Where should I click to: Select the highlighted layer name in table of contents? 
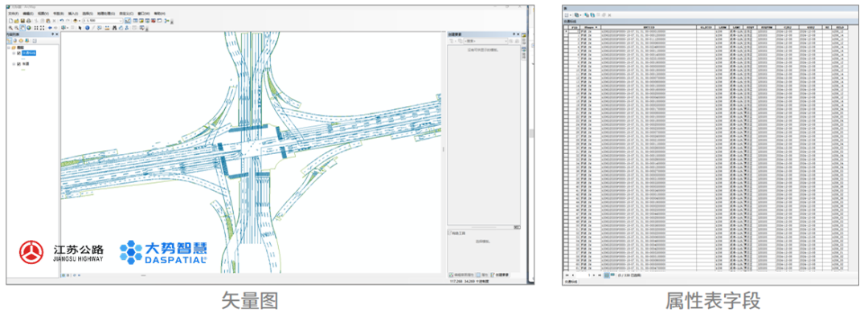[29, 53]
